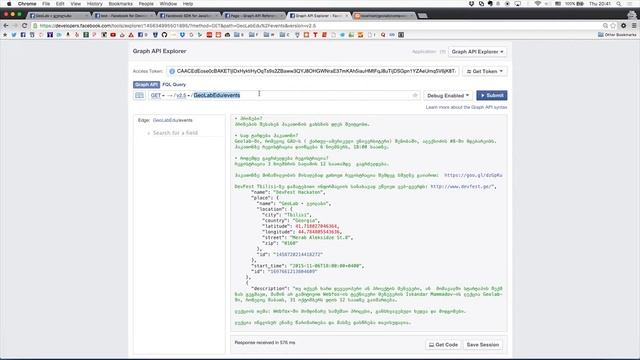Click the Evernote elephant menu bar icon
This screenshot has width=640, height=360.
490,4
